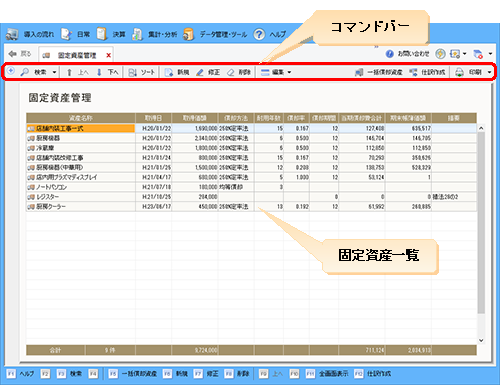The image size is (500, 385).
Task: Click the 仕訳作成 toolbar button
Action: [427, 72]
